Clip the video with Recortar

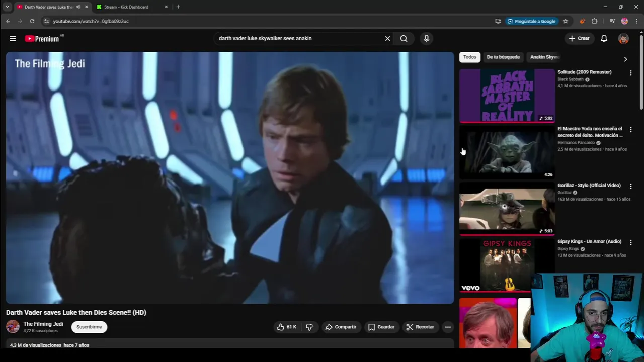(420, 327)
